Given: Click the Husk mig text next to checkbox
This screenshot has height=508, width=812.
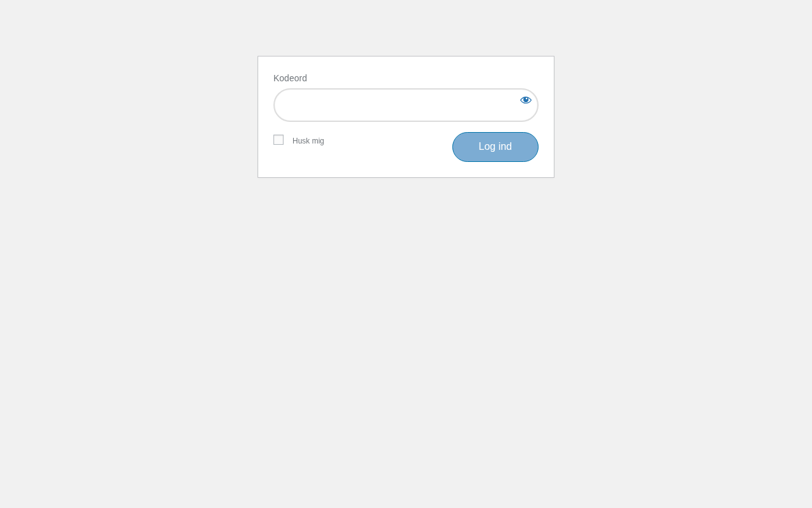Looking at the screenshot, I should 308,141.
